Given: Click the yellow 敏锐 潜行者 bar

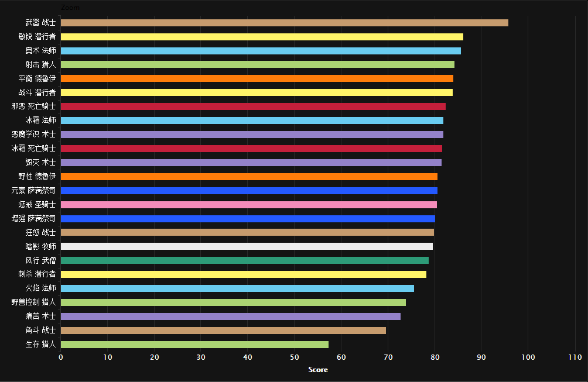Looking at the screenshot, I should coord(262,37).
